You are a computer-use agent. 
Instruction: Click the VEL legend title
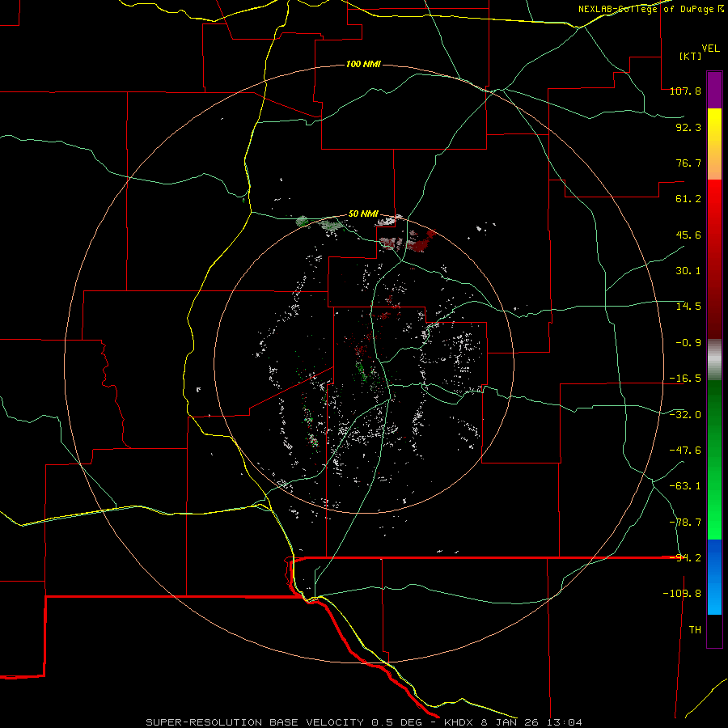tap(710, 49)
